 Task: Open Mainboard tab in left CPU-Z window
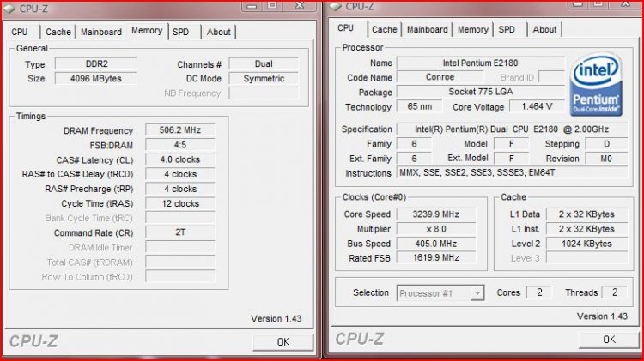pyautogui.click(x=101, y=32)
